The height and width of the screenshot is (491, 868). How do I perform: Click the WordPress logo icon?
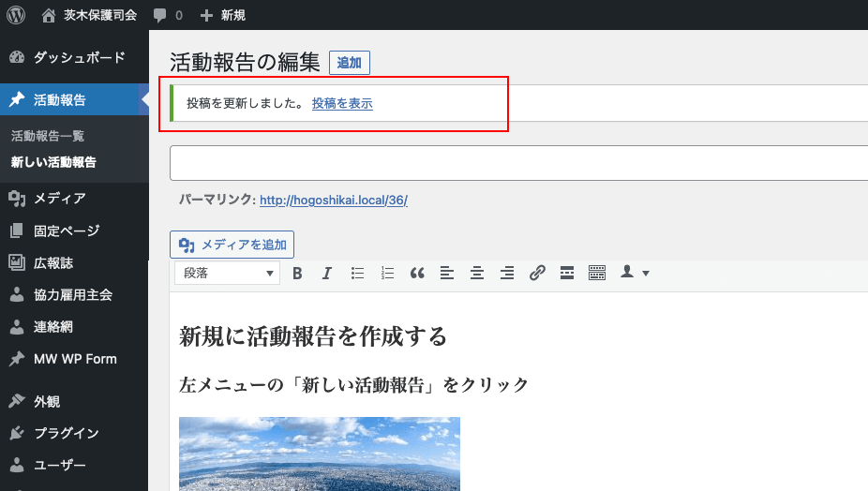click(x=15, y=15)
